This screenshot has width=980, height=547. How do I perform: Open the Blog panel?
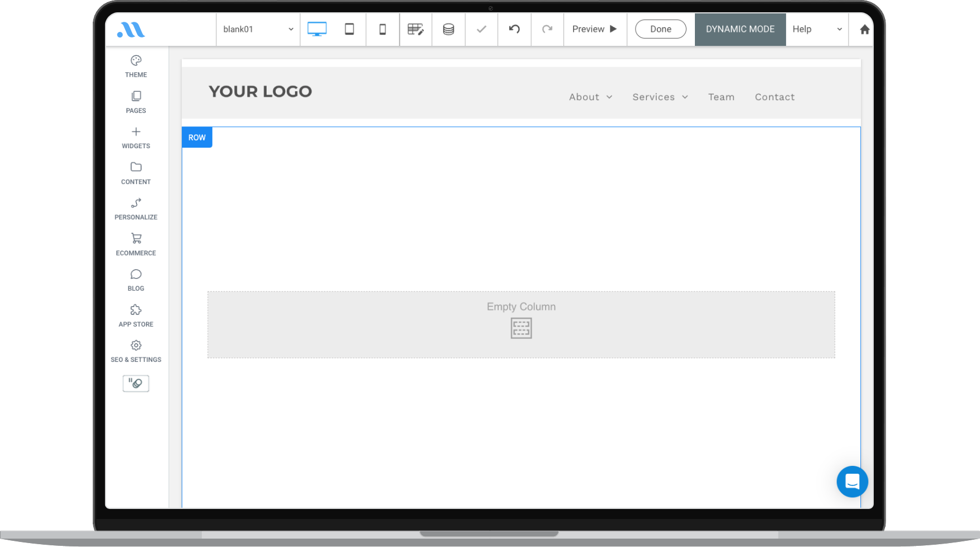[x=136, y=280]
